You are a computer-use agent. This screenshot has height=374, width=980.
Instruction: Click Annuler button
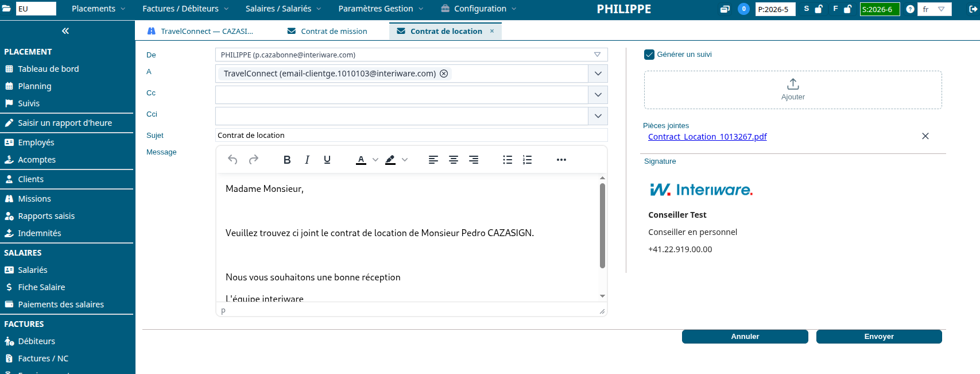click(745, 337)
